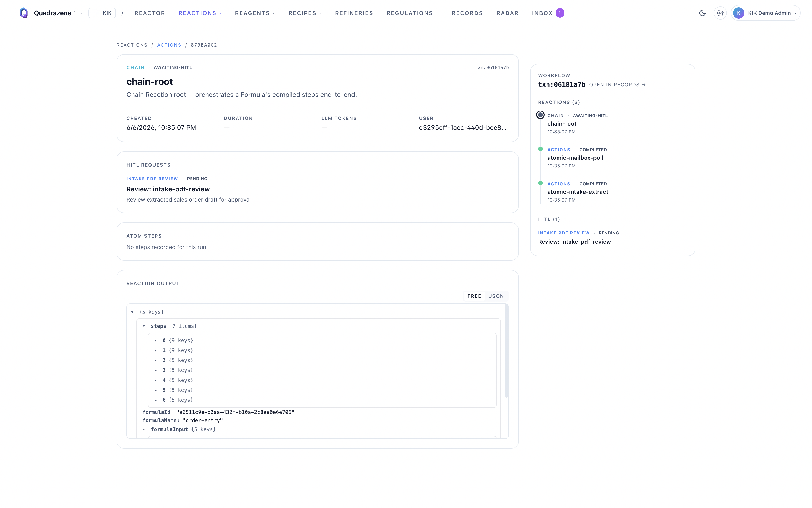Viewport: 812px width, 508px height.
Task: Open Review: intake-pdf-review in HITL Requests
Action: tap(168, 189)
